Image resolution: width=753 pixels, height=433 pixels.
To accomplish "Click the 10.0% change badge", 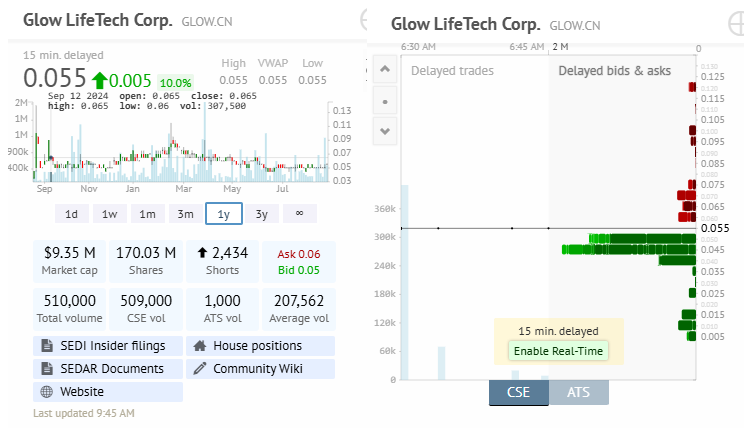I will click(176, 83).
